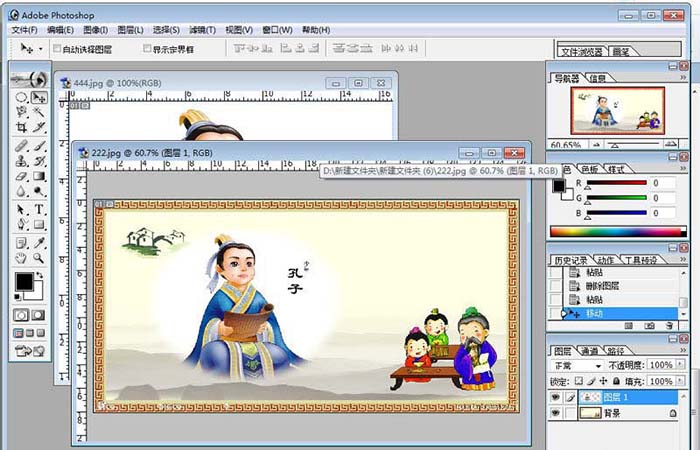The image size is (700, 450).
Task: Select the Path Selection arrow tool
Action: coord(21,209)
